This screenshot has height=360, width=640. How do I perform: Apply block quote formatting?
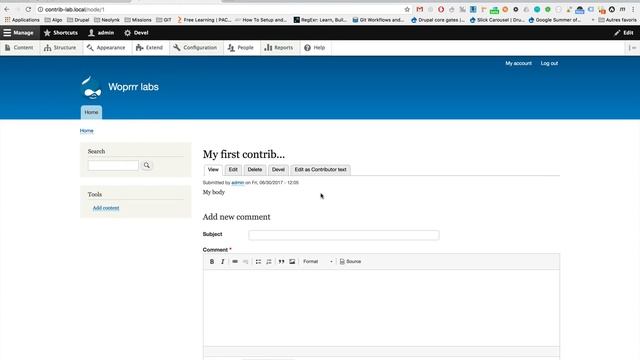[282, 262]
